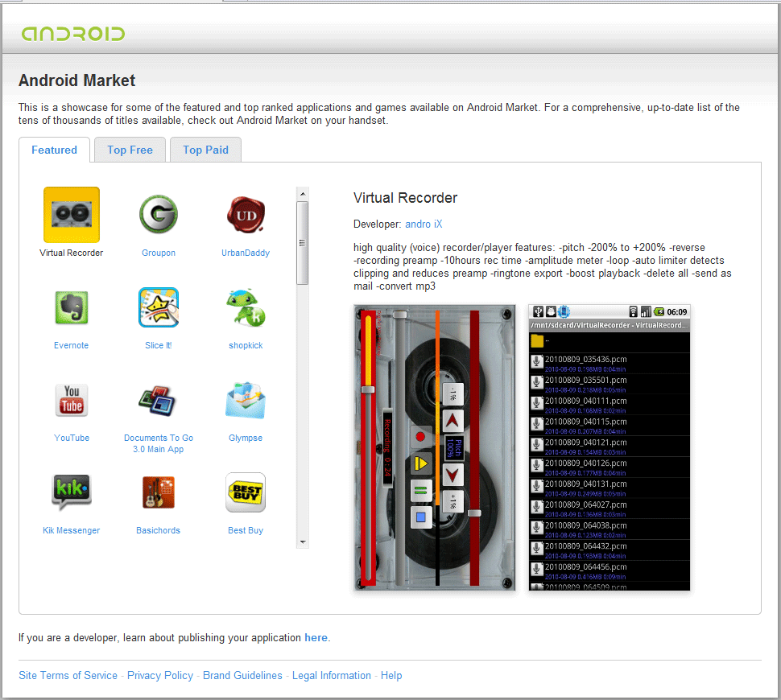View the cassette recorder screenshot
The image size is (781, 700).
(x=434, y=447)
